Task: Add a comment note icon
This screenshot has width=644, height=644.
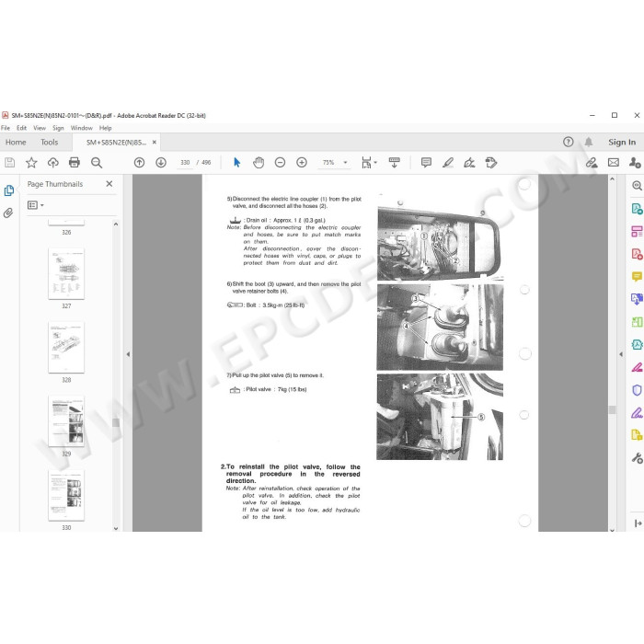Action: click(426, 163)
